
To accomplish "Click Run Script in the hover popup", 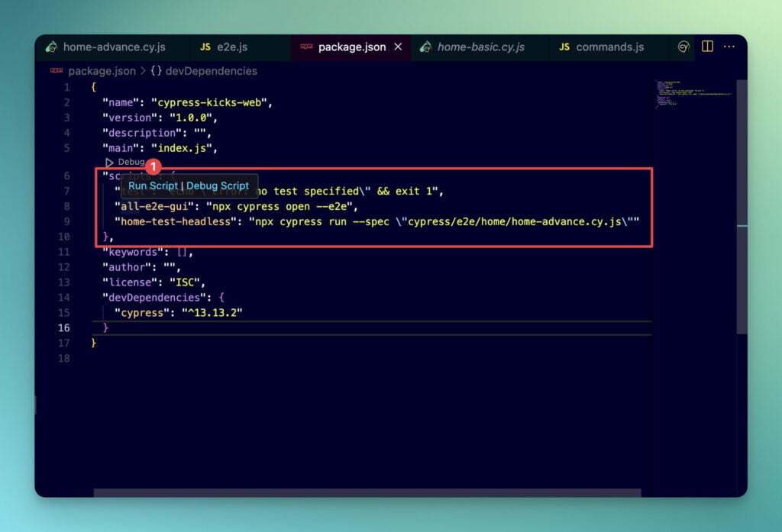I will [153, 185].
